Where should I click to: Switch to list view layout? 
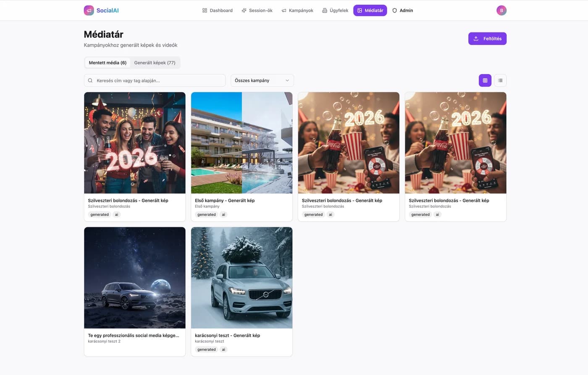click(x=500, y=80)
